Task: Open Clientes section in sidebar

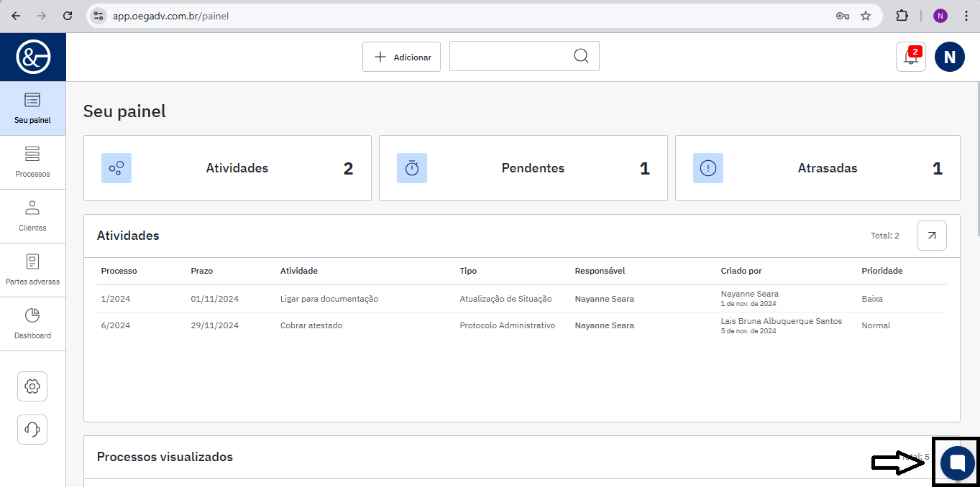Action: 32,216
